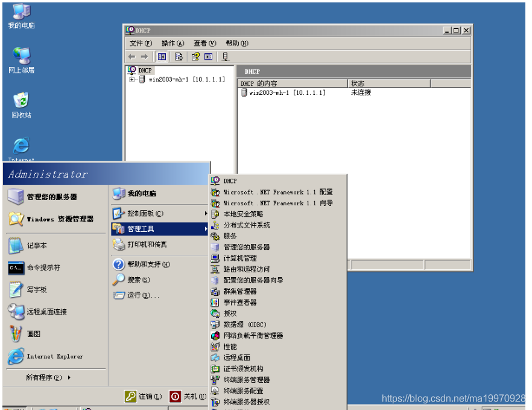Maximize the DHCP window

(457, 31)
